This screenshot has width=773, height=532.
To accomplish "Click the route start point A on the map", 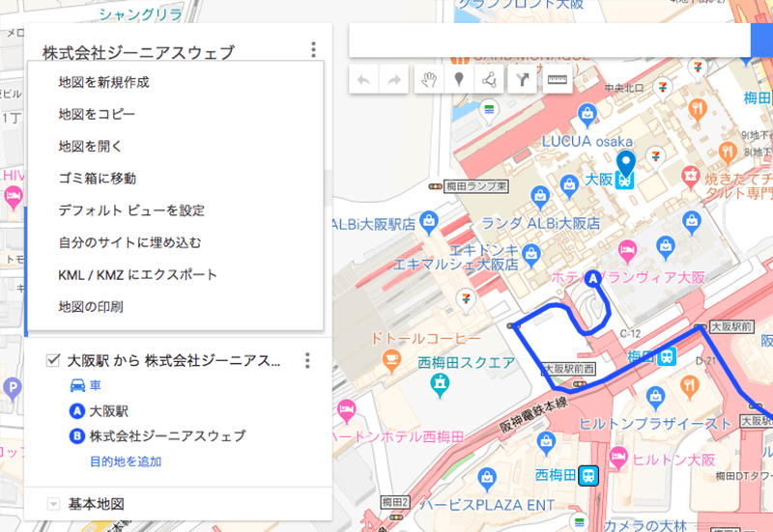I will click(x=593, y=279).
